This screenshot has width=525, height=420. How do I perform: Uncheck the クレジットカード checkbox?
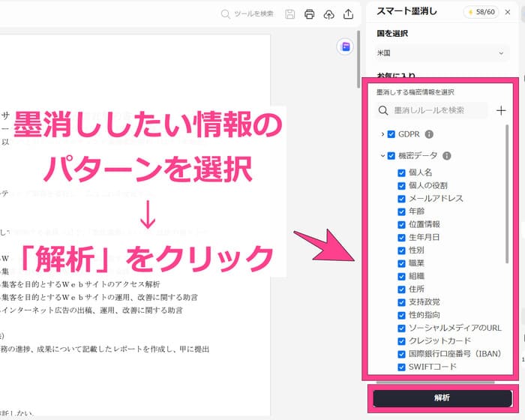click(401, 341)
